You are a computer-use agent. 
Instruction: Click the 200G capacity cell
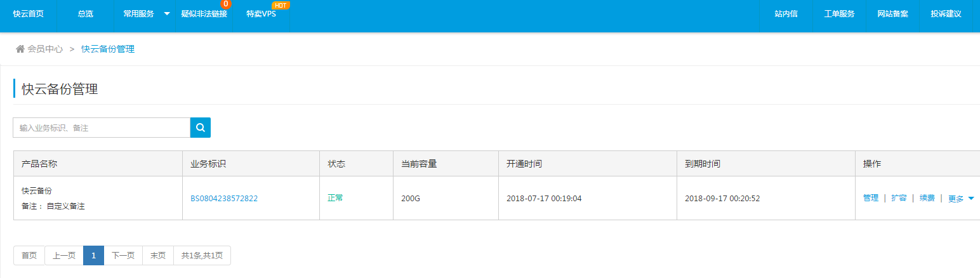pos(411,199)
